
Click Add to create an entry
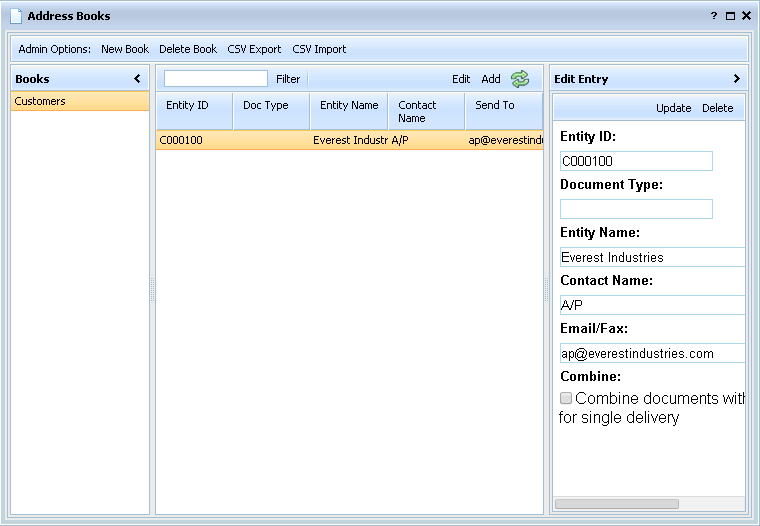point(491,79)
